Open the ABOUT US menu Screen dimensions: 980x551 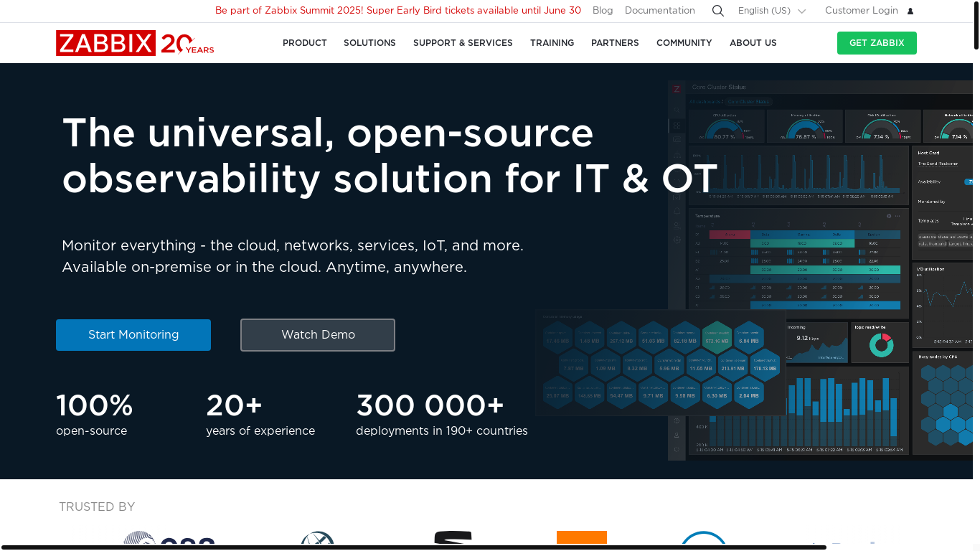753,43
